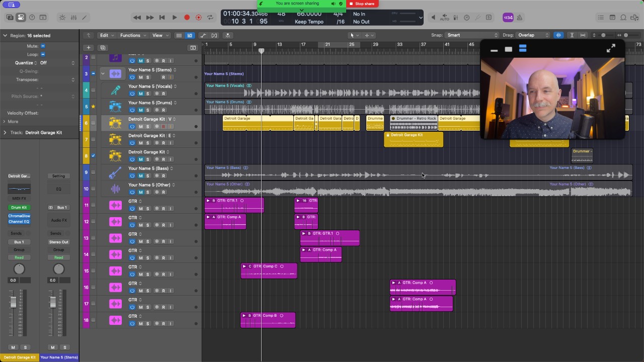Collapse the Your Name 5 (Stems) track stack

(x=103, y=73)
